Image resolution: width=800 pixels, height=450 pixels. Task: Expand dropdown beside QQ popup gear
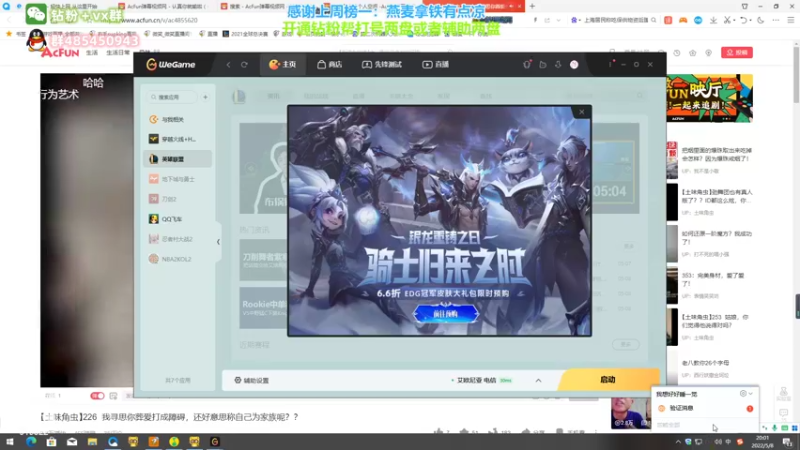pyautogui.click(x=751, y=394)
